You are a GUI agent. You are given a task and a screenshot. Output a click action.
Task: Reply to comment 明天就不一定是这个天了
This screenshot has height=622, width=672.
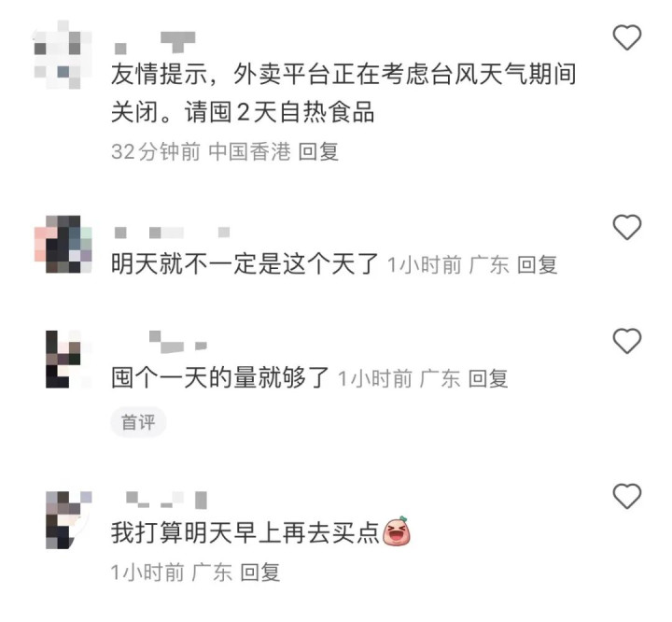click(537, 264)
